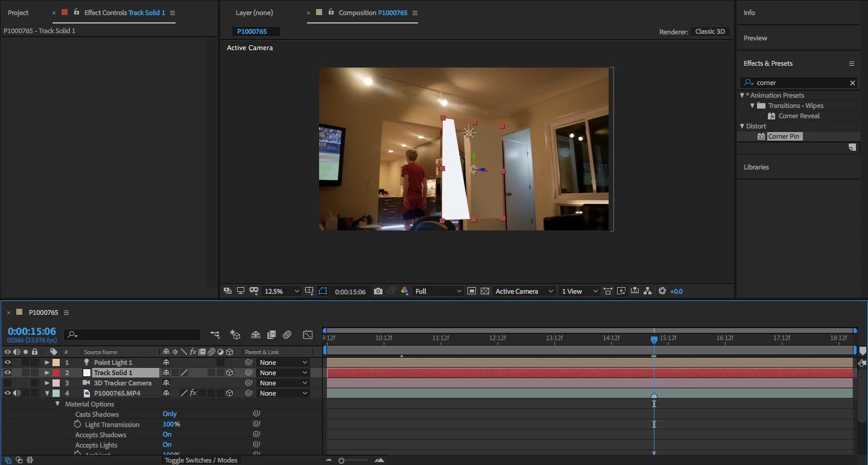Expand the Point Light 1 layer properties
Viewport: 868px width, 465px height.
47,362
